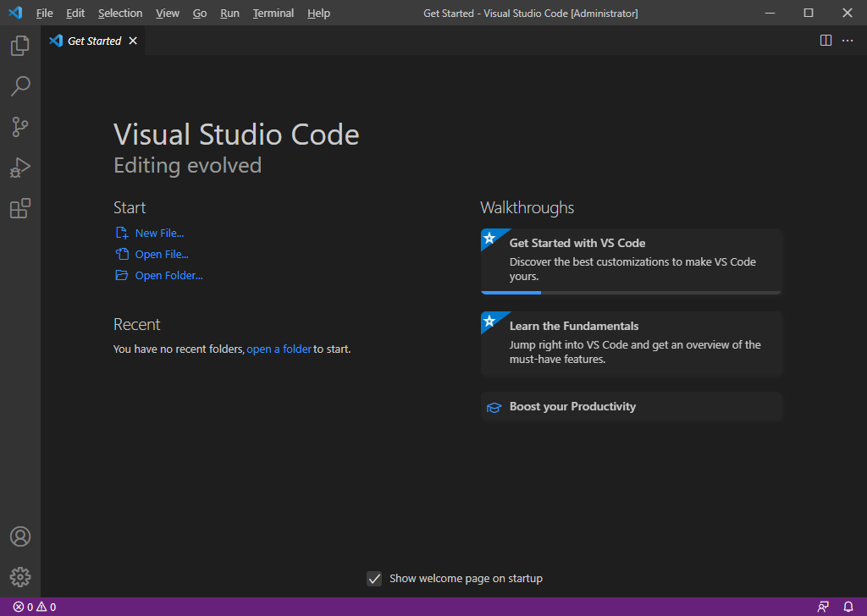Click the 'Show welcome page on startup' label
867x616 pixels.
(x=466, y=579)
